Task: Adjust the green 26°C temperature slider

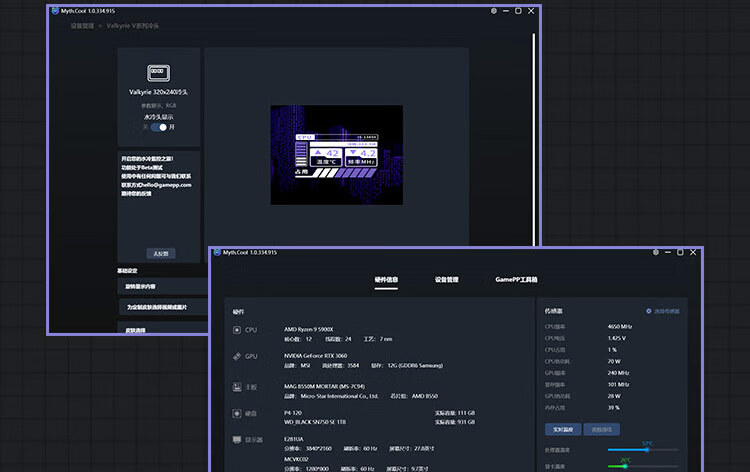Action: pyautogui.click(x=625, y=466)
